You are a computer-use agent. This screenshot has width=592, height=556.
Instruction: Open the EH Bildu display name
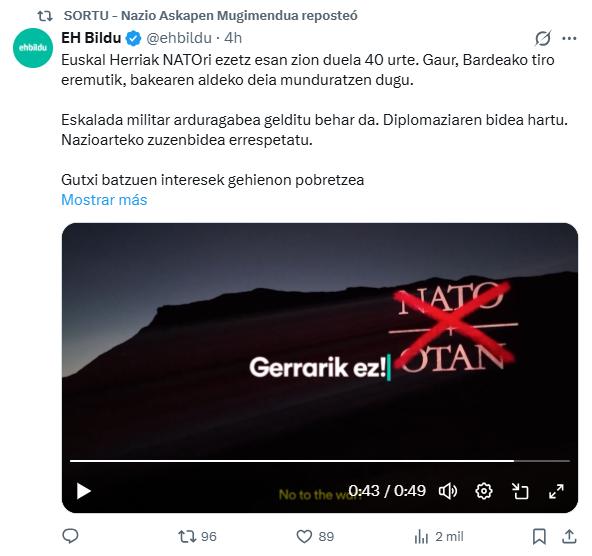pyautogui.click(x=91, y=38)
